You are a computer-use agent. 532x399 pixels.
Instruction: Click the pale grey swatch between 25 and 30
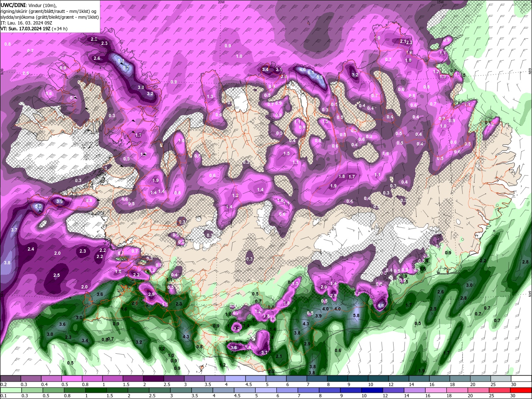501,379
